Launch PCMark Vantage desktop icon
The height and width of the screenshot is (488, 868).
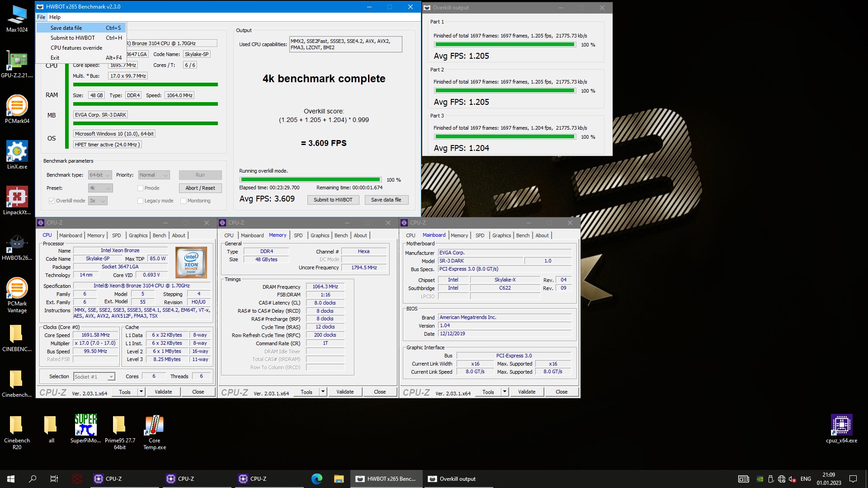(x=17, y=296)
